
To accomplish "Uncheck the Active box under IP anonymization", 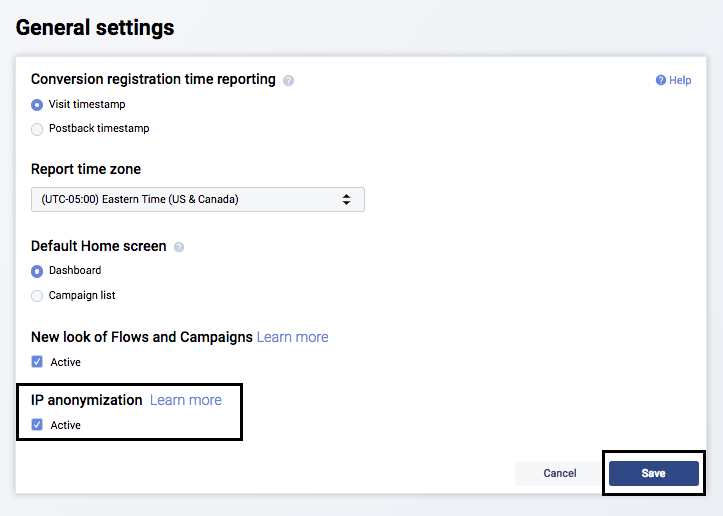I will point(37,425).
